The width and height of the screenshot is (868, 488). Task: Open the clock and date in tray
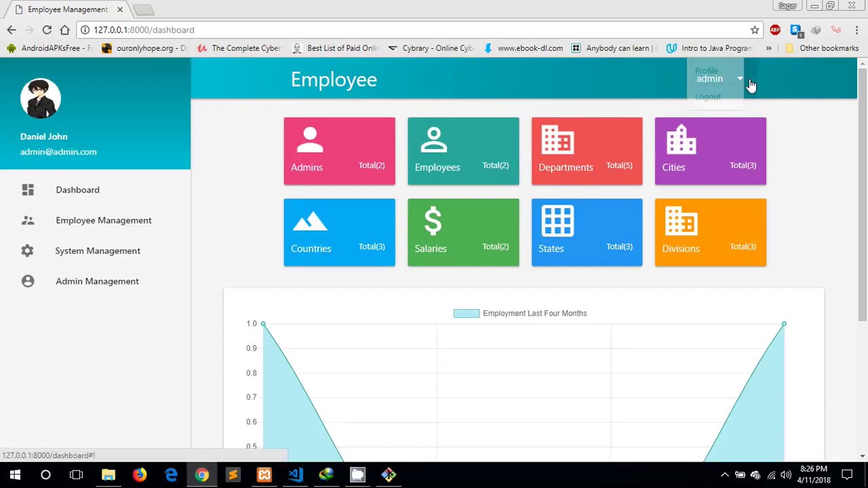[x=814, y=474]
